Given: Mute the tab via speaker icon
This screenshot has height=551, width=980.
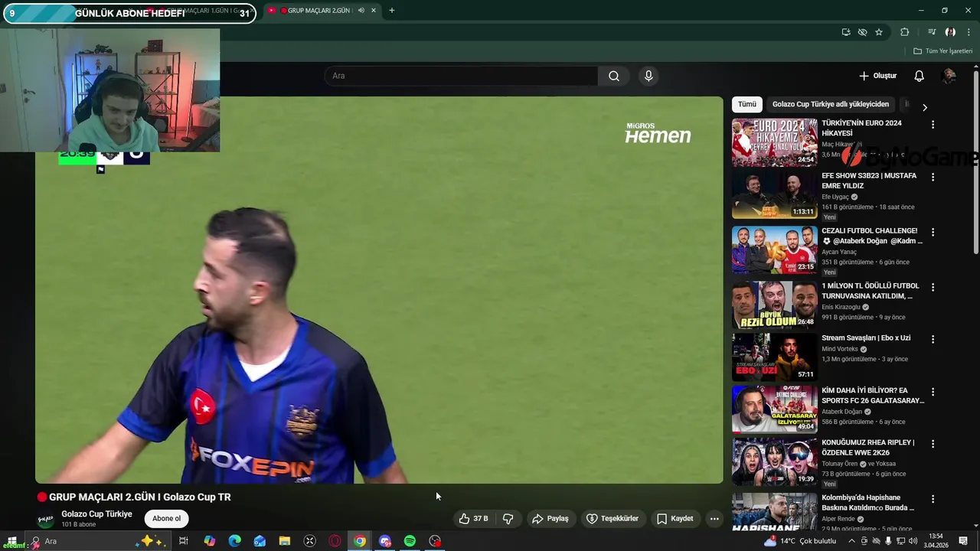Looking at the screenshot, I should click(x=361, y=11).
